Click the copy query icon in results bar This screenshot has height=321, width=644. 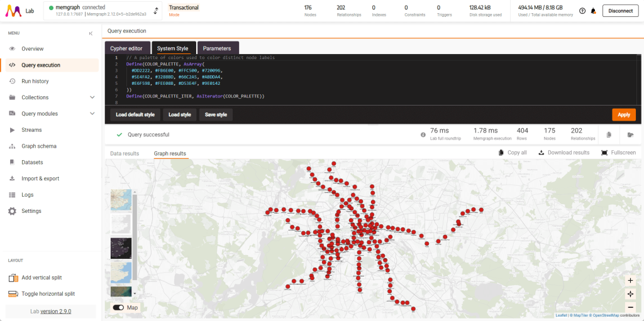609,134
